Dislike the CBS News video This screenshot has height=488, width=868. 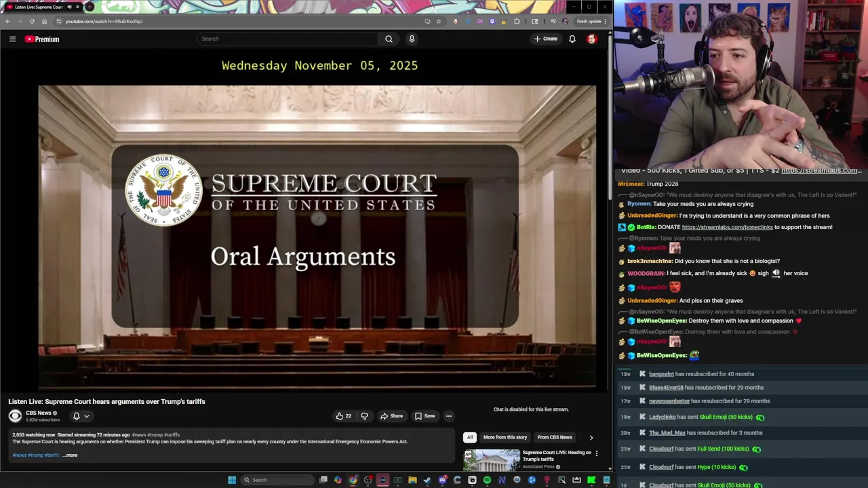pyautogui.click(x=364, y=416)
